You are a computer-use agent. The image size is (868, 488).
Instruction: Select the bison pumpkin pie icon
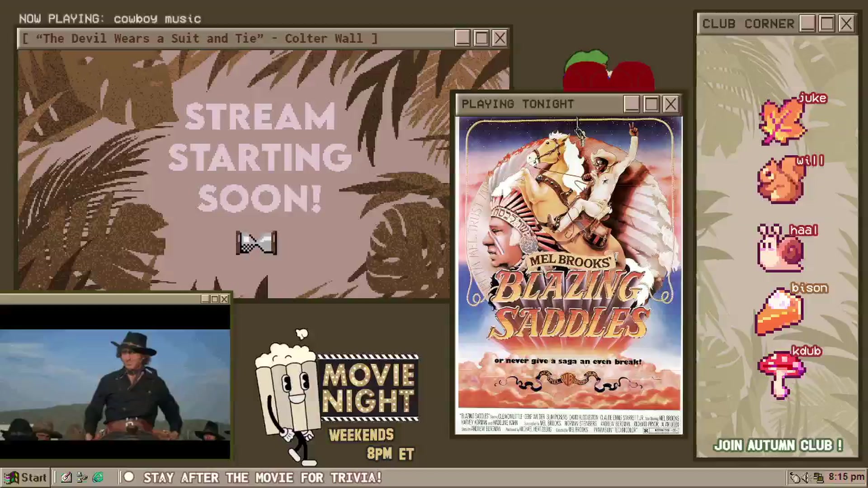(778, 312)
